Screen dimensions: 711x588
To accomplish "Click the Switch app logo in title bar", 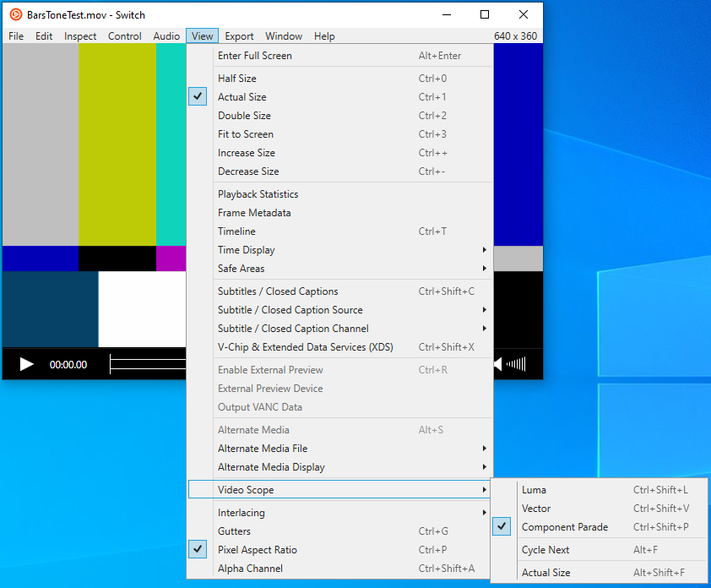I will tap(16, 14).
